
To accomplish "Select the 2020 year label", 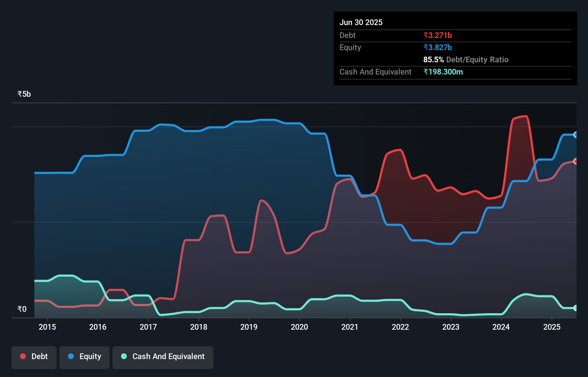I will [x=299, y=327].
